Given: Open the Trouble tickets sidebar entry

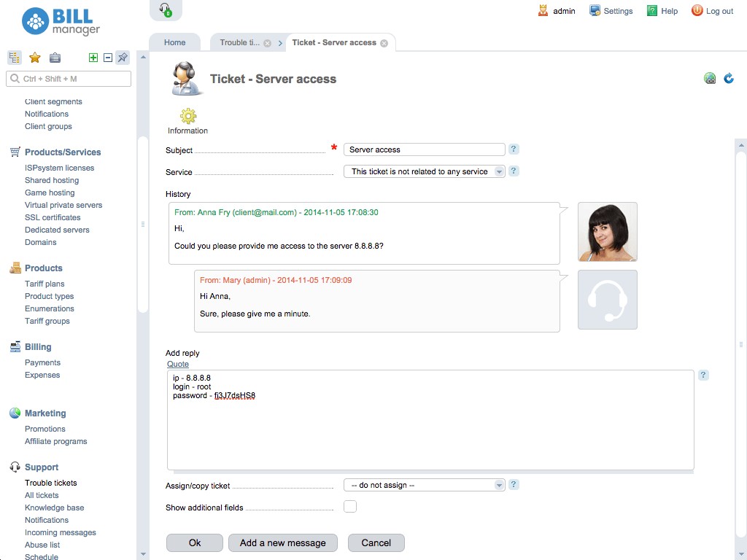Looking at the screenshot, I should [50, 483].
